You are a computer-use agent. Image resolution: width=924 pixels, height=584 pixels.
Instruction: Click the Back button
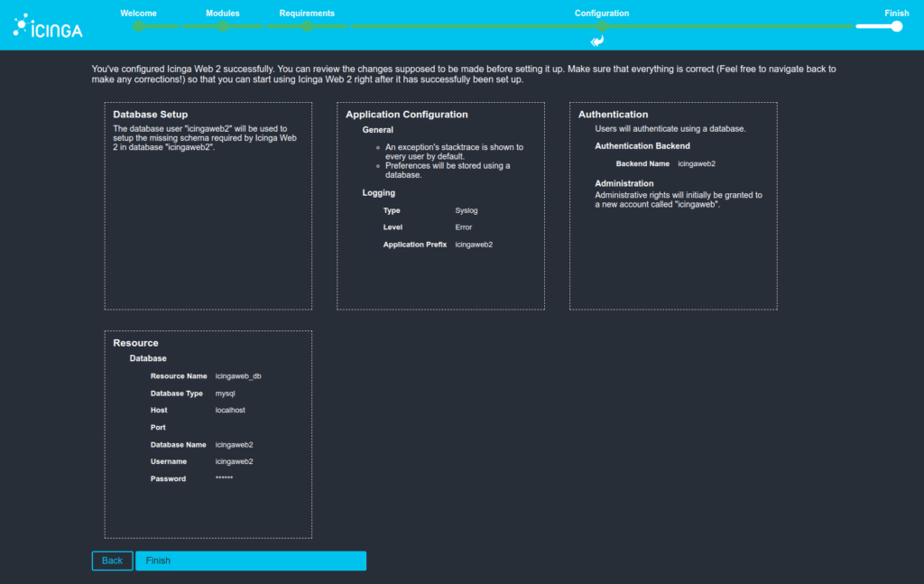112,561
